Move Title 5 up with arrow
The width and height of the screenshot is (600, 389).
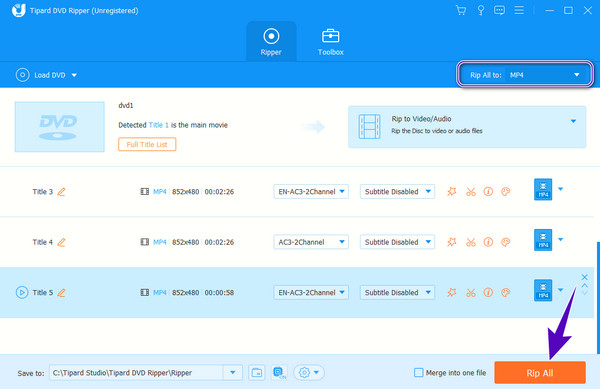pos(584,285)
